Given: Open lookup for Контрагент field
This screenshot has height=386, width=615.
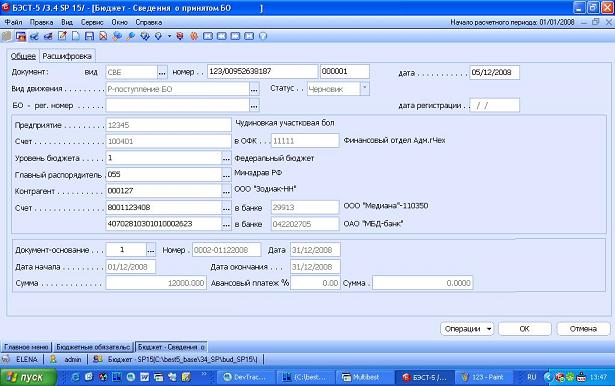Looking at the screenshot, I should pyautogui.click(x=226, y=191).
